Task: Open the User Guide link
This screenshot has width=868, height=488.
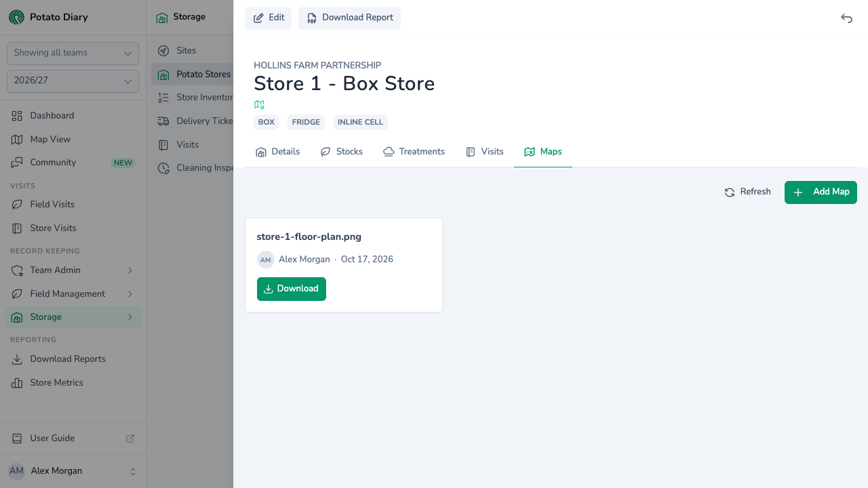Action: [73, 439]
